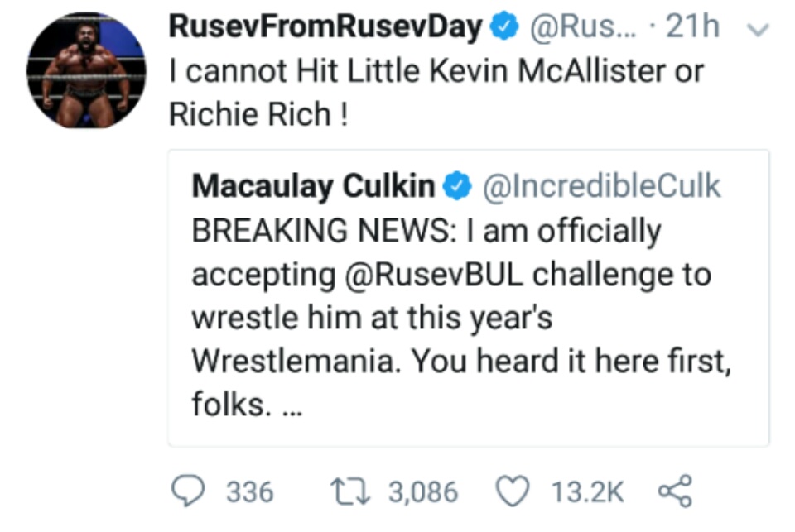Open the RusevFromRusevDay profile name
The width and height of the screenshot is (795, 532).
pyautogui.click(x=325, y=27)
